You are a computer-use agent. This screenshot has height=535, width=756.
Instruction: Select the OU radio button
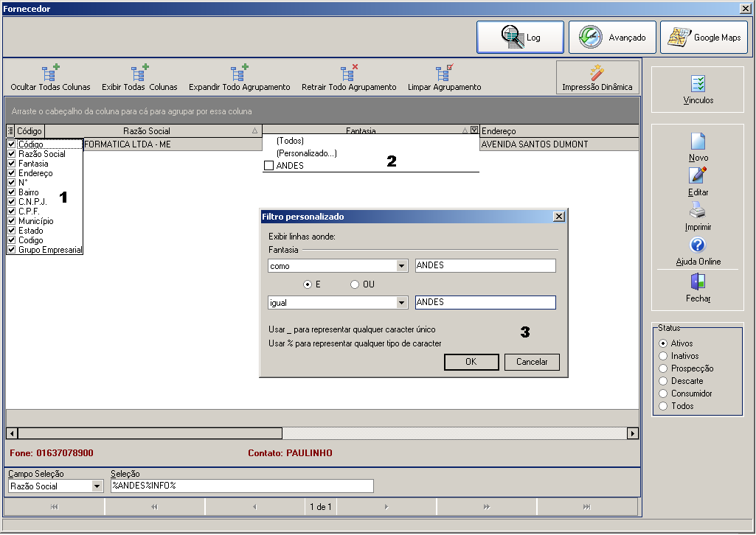coord(355,284)
